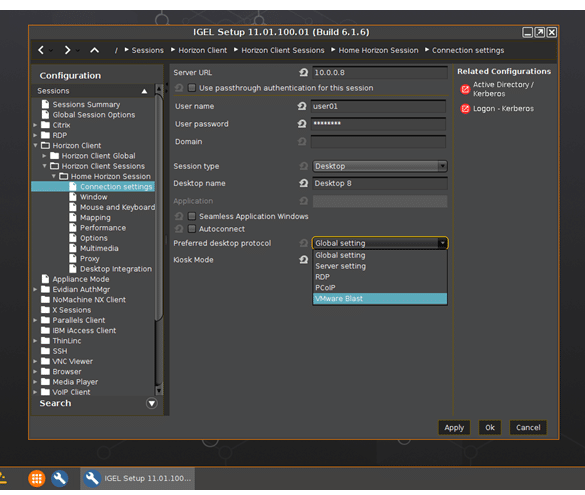Open the wrench setup icon in taskbar
585x495 pixels.
[x=60, y=478]
